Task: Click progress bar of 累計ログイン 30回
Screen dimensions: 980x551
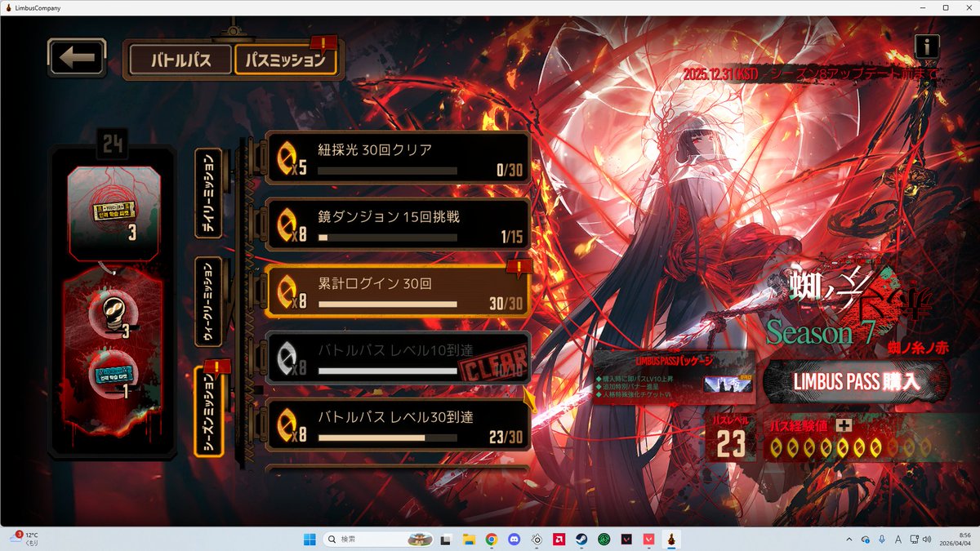Action: [387, 304]
